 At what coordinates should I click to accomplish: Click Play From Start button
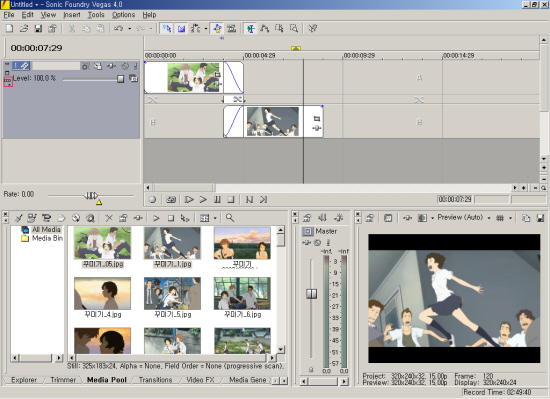[x=189, y=200]
